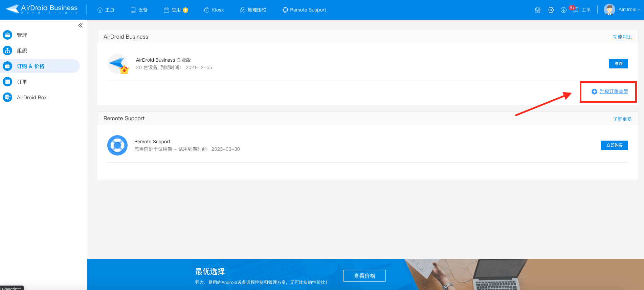Click the 最优选择 banner heading
Image resolution: width=644 pixels, height=290 pixels.
pyautogui.click(x=210, y=271)
